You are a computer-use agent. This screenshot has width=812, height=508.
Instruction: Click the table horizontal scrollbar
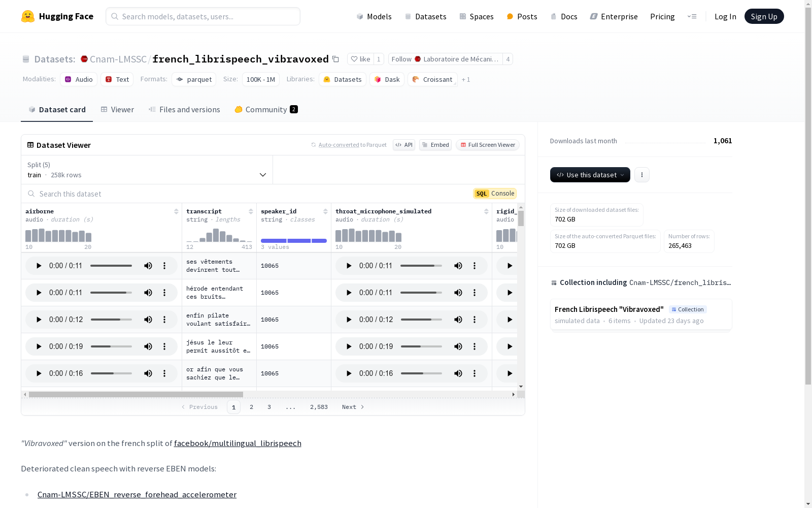pyautogui.click(x=136, y=394)
